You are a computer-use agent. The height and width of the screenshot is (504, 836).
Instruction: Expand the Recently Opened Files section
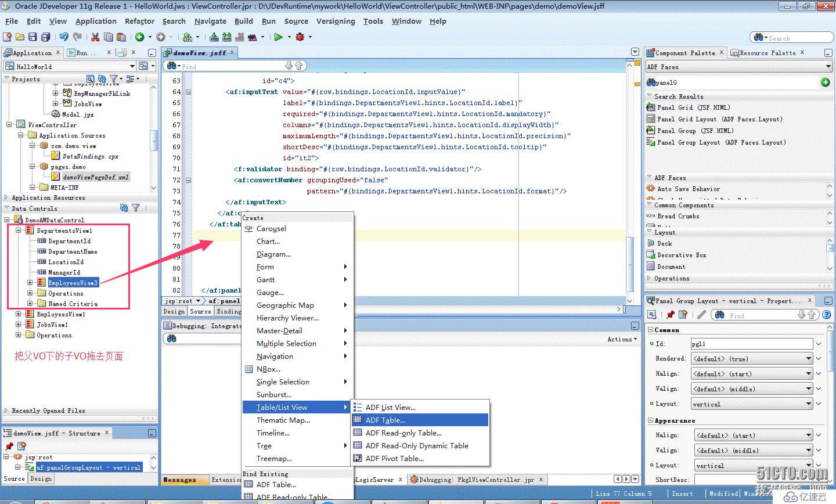(6, 411)
